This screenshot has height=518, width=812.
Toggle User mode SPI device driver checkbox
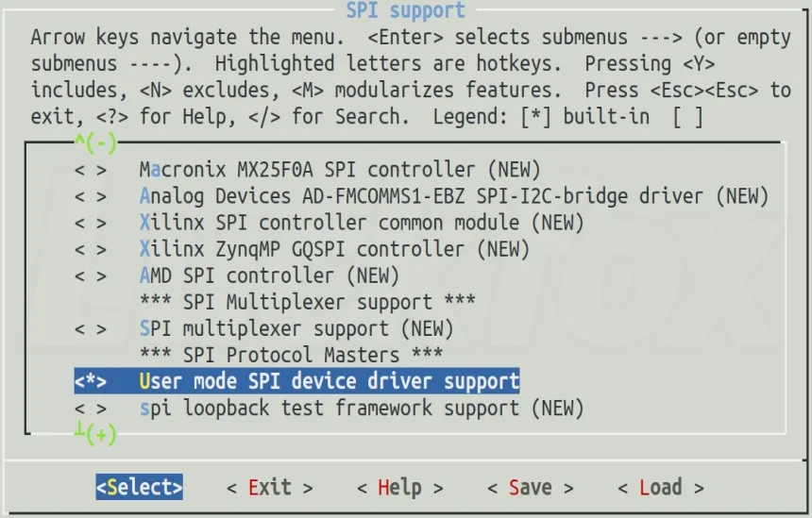tap(91, 381)
